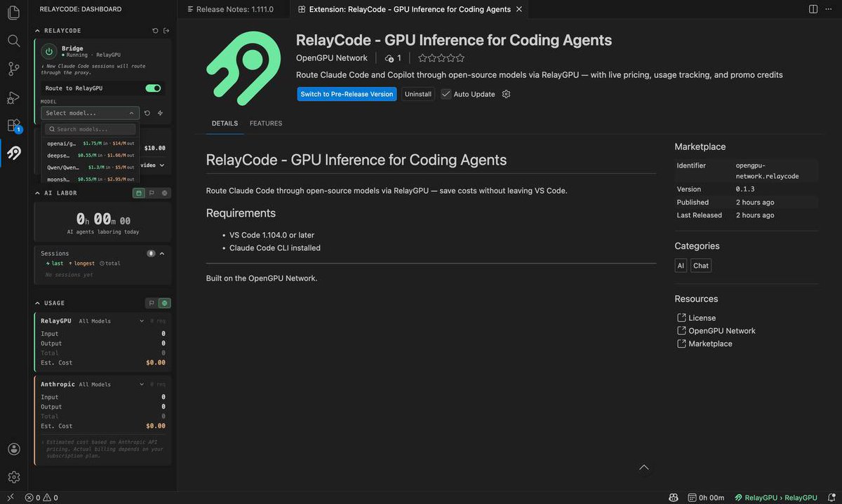Open the Source Control view
This screenshot has width=842, height=504.
pos(13,69)
